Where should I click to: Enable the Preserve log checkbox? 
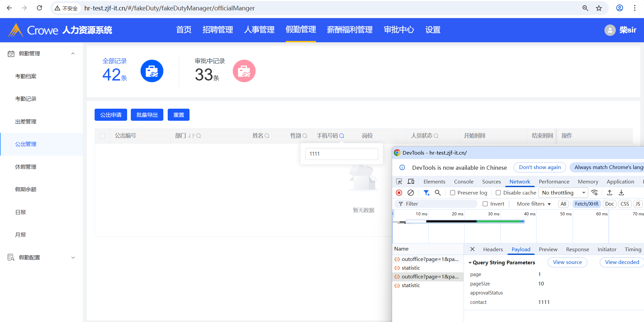pos(453,193)
